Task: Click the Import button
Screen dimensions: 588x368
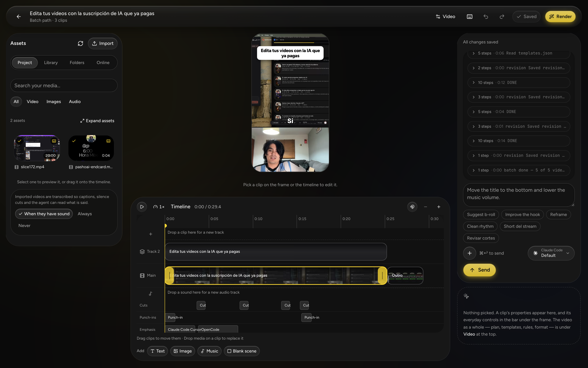Action: (x=102, y=43)
